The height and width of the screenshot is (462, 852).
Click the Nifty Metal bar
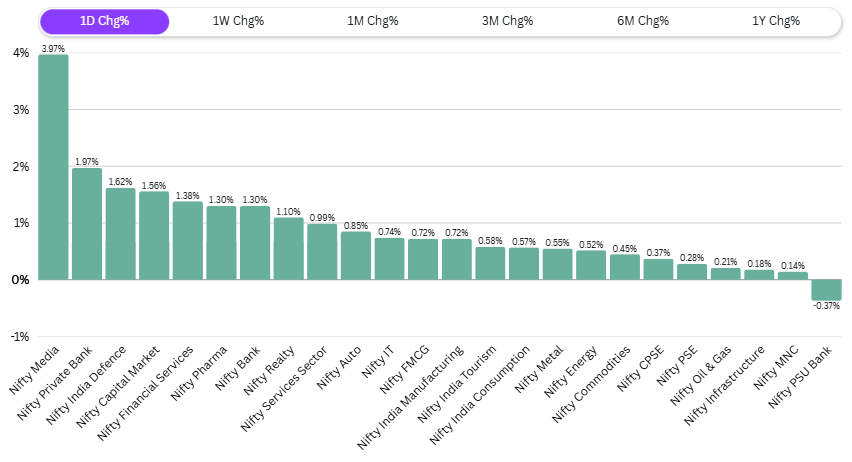[557, 264]
